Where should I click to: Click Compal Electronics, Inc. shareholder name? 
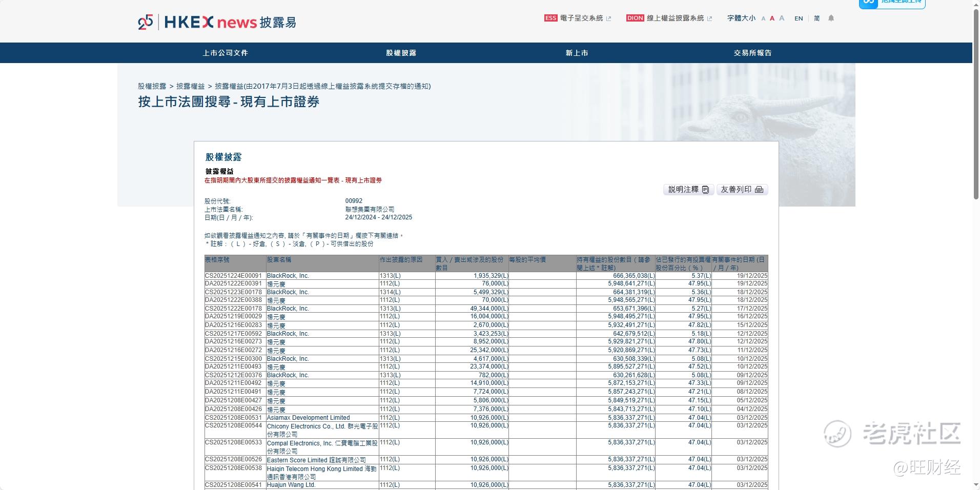(x=322, y=447)
